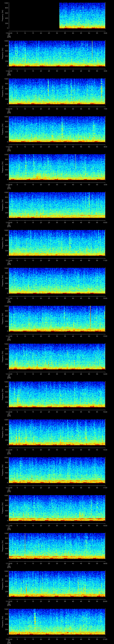The width and height of the screenshot is (114, 644).
Task: Click the 13:19:00 start time label
Action: (9, 601)
